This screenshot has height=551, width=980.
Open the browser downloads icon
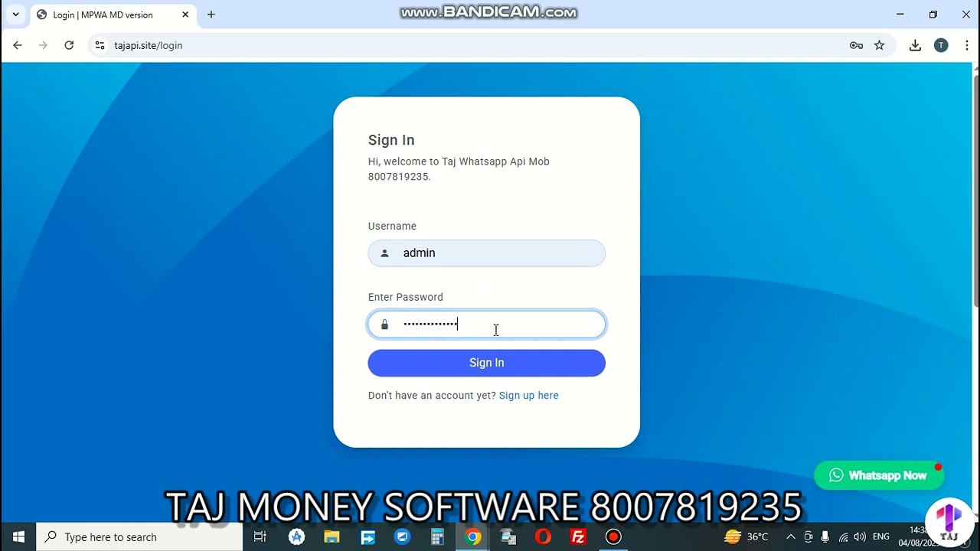tap(915, 45)
